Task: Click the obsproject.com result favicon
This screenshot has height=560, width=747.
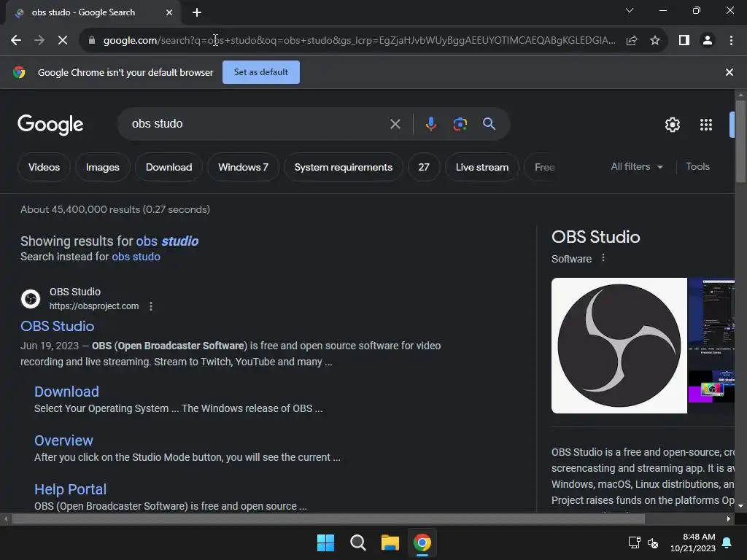Action: coord(31,299)
